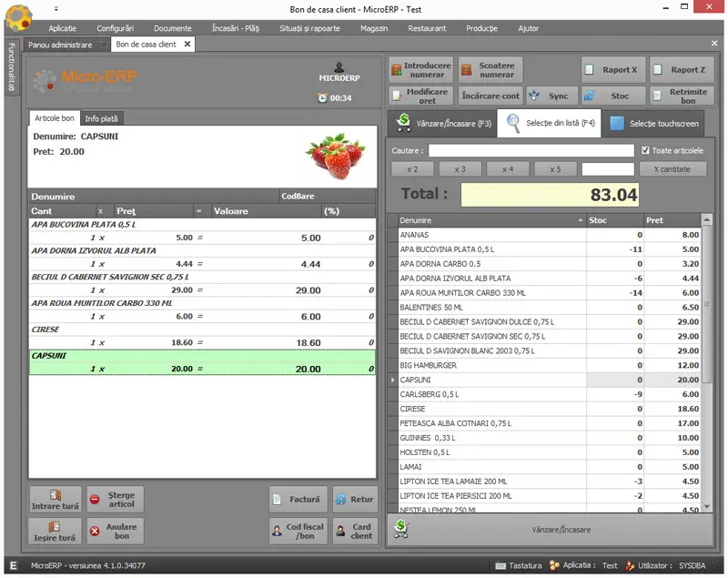This screenshot has height=578, width=728.
Task: Open the Stoc button
Action: (x=613, y=96)
